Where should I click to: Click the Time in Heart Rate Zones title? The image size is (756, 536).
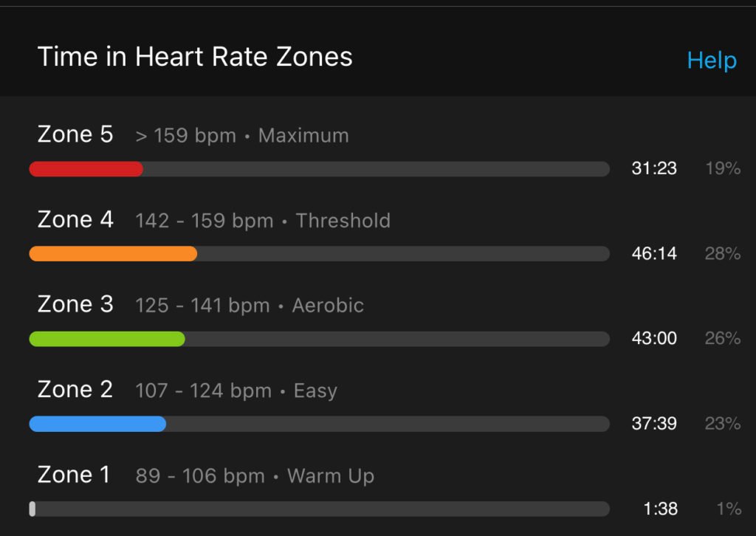[x=195, y=57]
